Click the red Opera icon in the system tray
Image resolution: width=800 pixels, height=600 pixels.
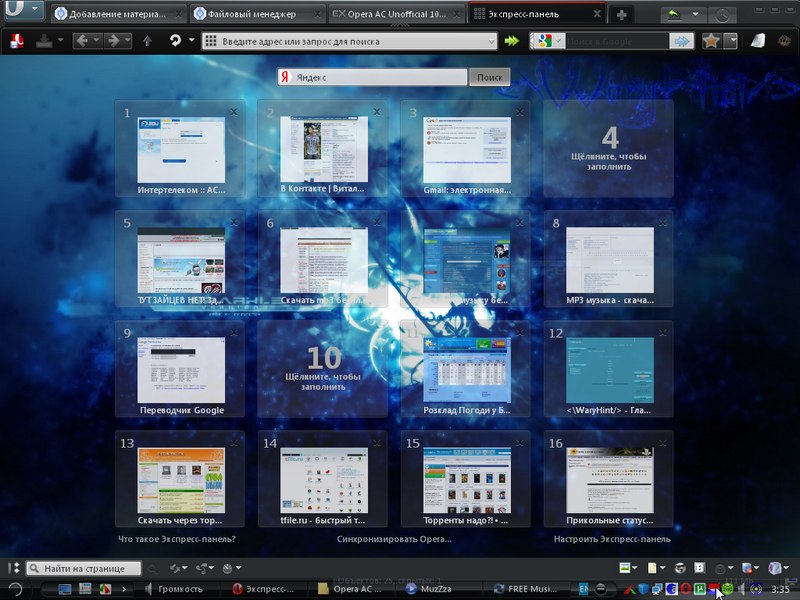(x=686, y=589)
